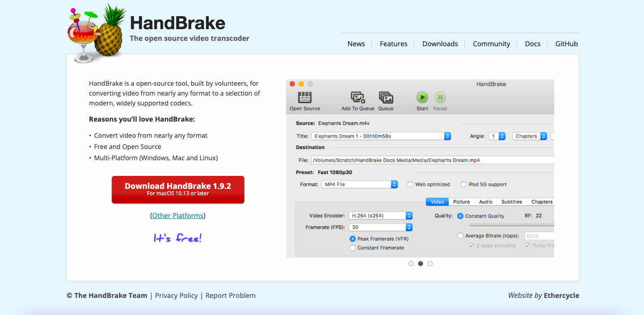The width and height of the screenshot is (644, 315).
Task: Expand the Framerate (FPS) dropdown
Action: pos(381,227)
